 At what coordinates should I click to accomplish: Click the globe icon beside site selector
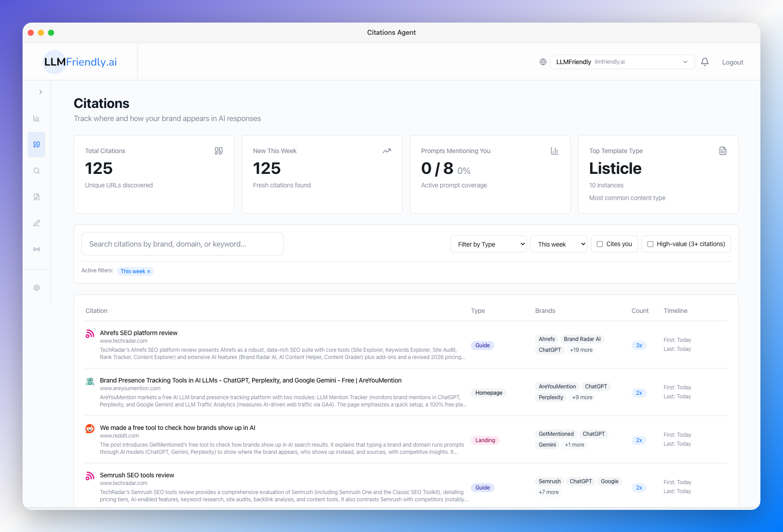click(x=543, y=62)
